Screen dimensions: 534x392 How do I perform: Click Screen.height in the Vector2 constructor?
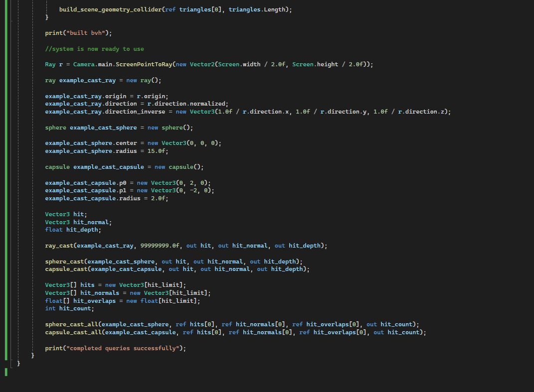pyautogui.click(x=315, y=64)
